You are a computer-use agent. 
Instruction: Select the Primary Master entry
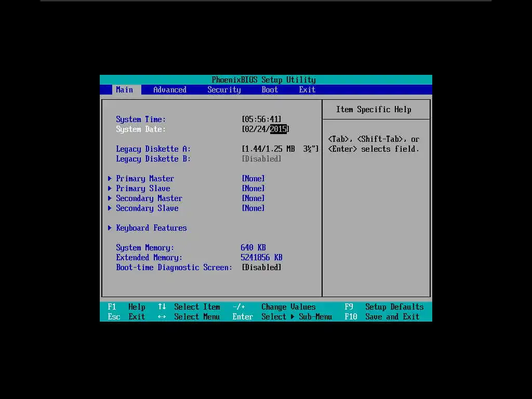pyautogui.click(x=145, y=179)
